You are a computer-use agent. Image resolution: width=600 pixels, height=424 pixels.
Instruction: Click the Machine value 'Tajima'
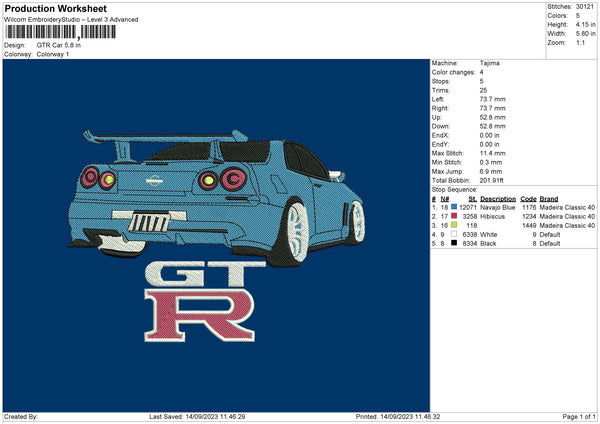click(489, 63)
